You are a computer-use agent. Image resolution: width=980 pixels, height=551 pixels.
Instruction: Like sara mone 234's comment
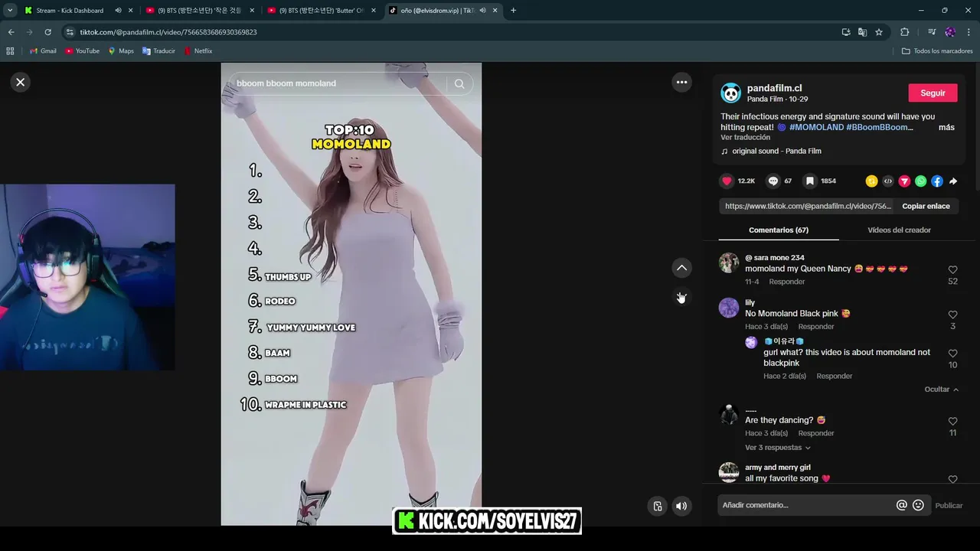click(952, 270)
